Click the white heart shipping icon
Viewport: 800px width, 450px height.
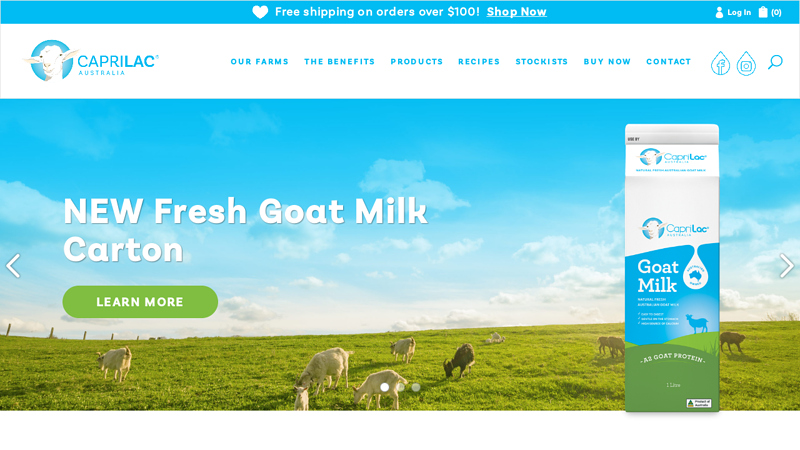[260, 12]
